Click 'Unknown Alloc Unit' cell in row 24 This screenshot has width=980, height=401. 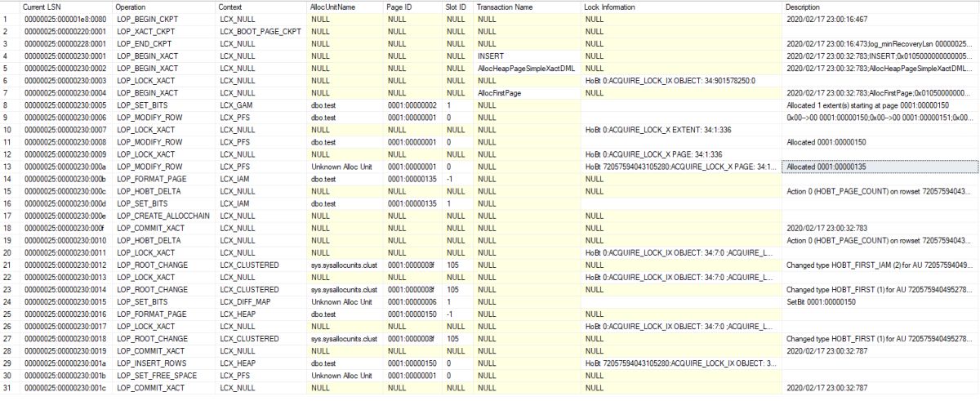(345, 303)
